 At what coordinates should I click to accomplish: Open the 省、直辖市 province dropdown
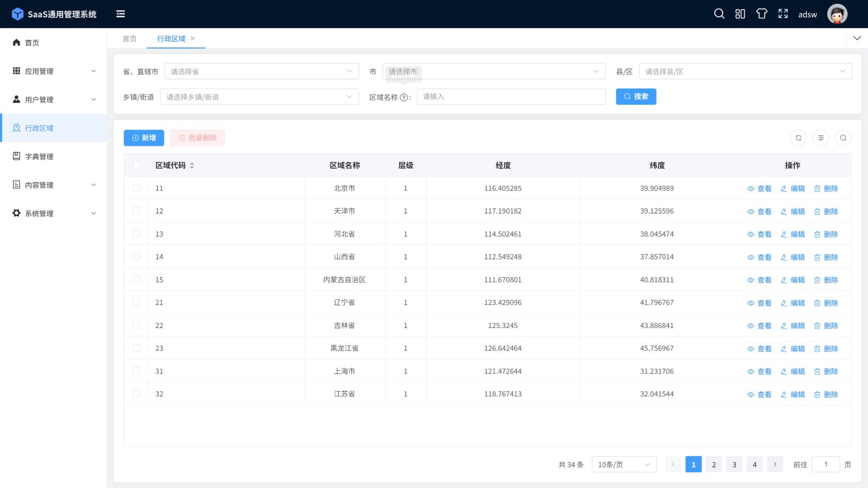click(261, 71)
